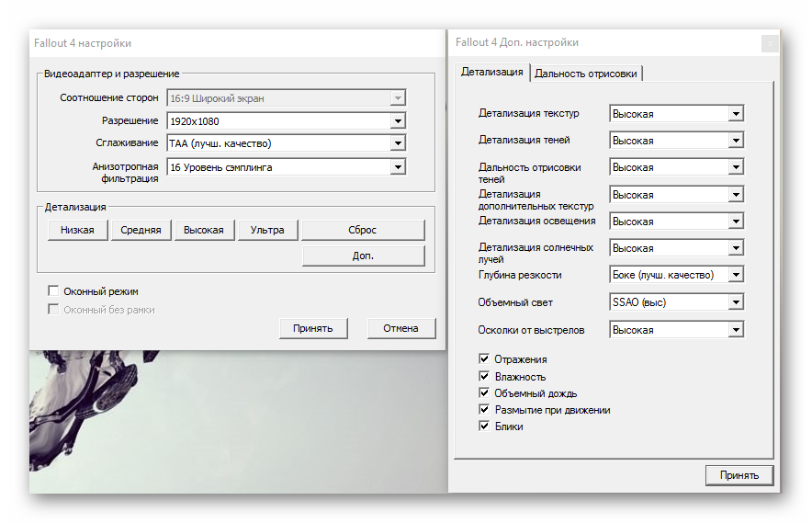Switch to the Детализация tab

point(492,72)
